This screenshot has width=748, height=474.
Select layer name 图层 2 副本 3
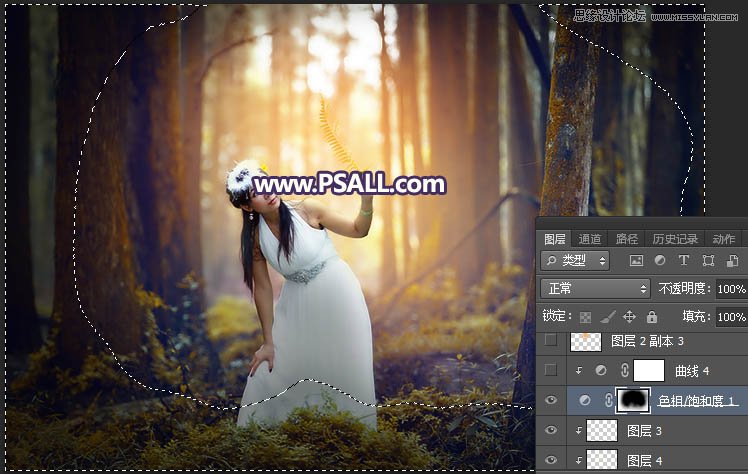tap(647, 341)
